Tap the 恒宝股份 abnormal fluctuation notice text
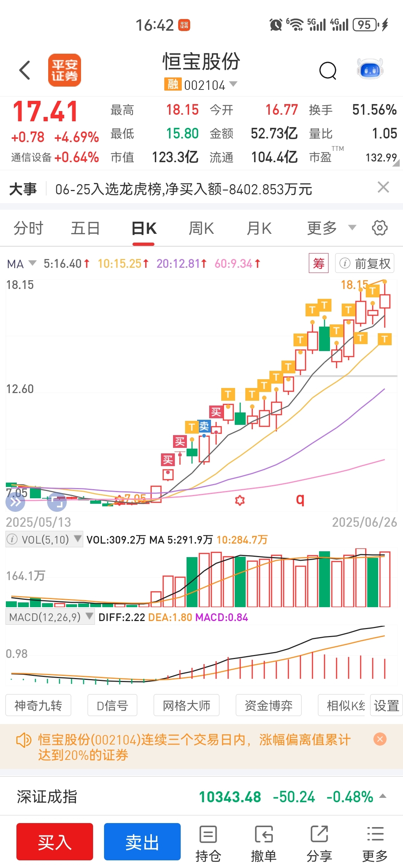 click(x=194, y=747)
